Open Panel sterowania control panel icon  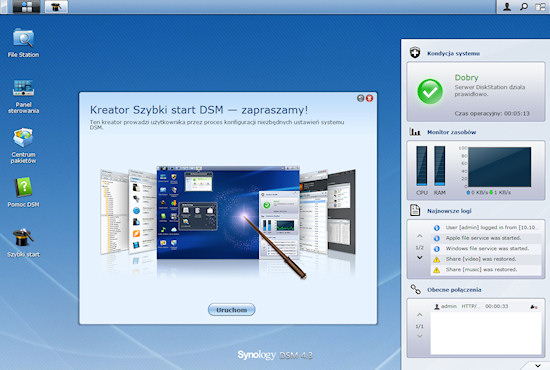pos(23,96)
